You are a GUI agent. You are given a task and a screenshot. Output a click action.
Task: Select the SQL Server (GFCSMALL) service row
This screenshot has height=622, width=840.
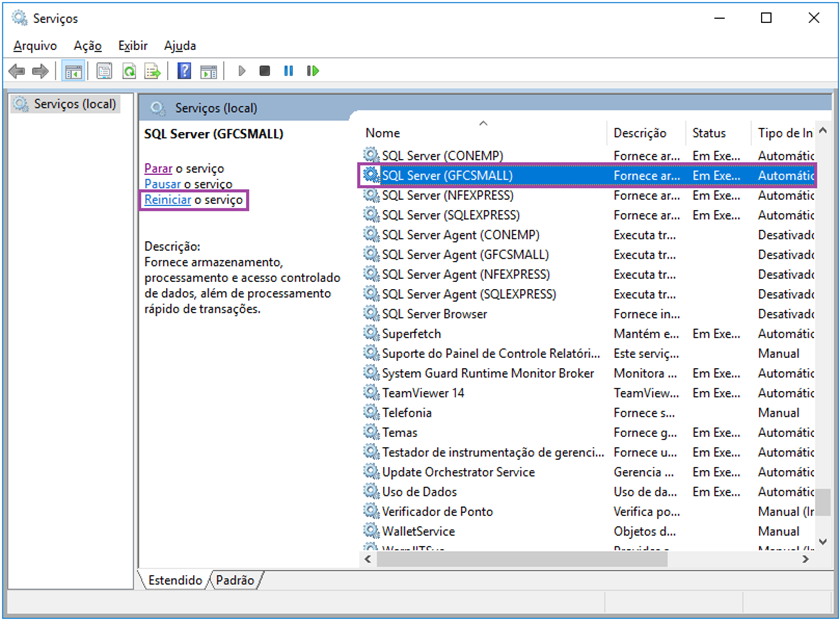[587, 175]
